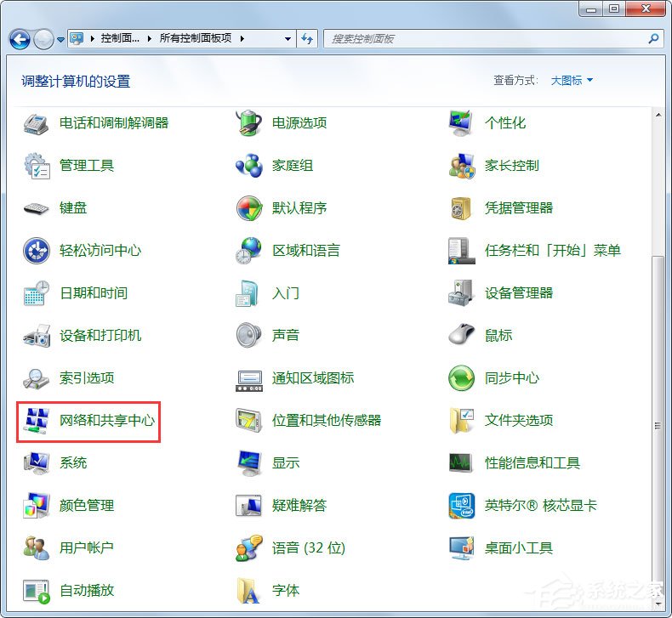672x618 pixels.
Task: Open the 入门 icon
Action: coord(247,293)
